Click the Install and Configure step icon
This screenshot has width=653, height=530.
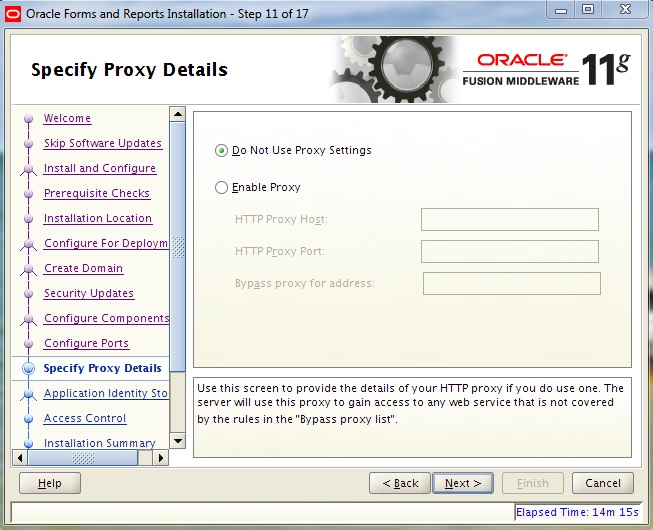point(27,169)
